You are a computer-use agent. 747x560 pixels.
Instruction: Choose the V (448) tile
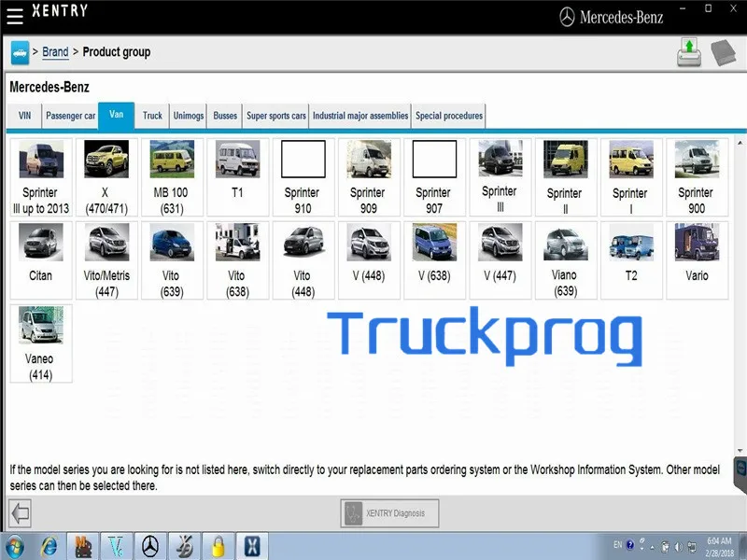(369, 260)
